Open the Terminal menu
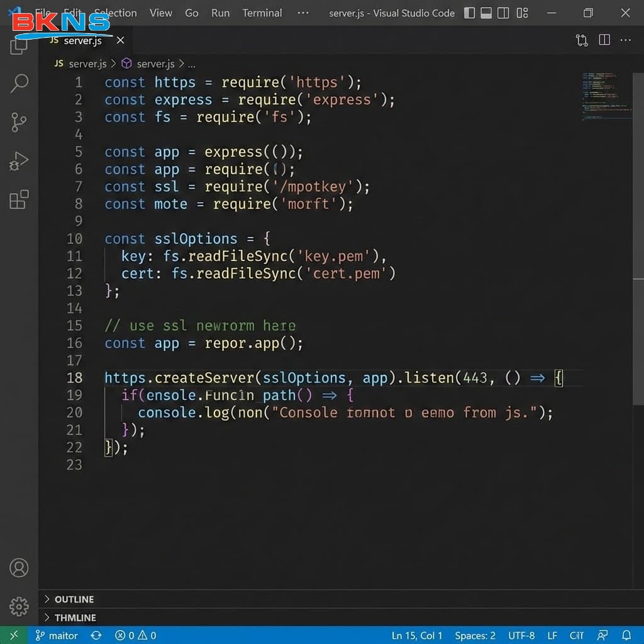Screen dimensions: 644x644 (x=262, y=13)
